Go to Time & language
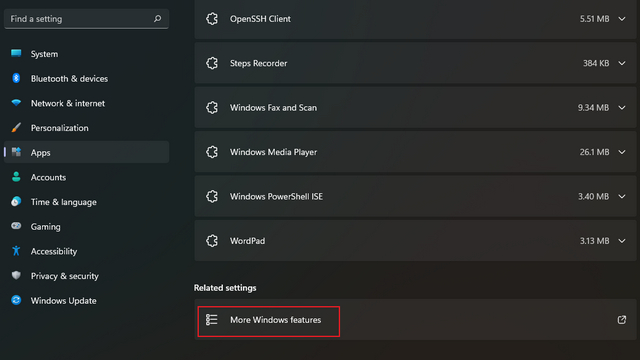Viewport: 640px width, 360px height. (x=86, y=202)
